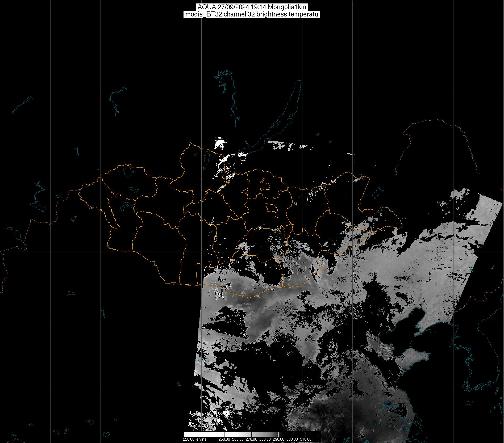Click the 270.00 legend value

point(252,439)
